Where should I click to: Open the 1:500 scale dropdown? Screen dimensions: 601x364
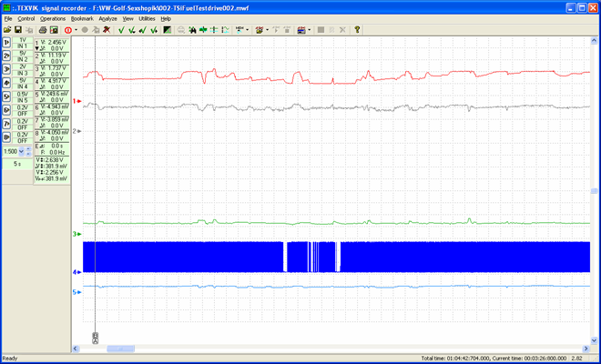21,151
